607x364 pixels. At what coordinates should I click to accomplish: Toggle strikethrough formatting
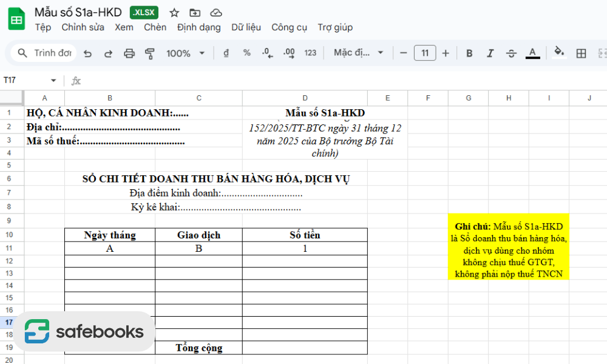[x=511, y=53]
